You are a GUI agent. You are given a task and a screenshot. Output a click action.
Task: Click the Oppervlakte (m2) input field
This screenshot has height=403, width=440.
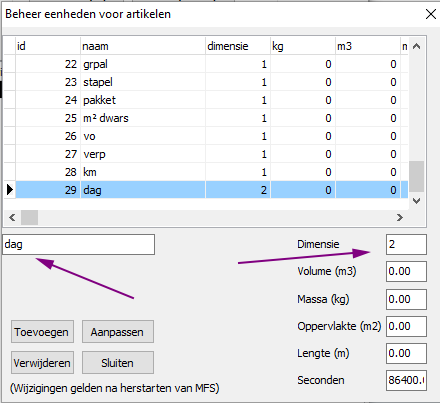tap(406, 326)
